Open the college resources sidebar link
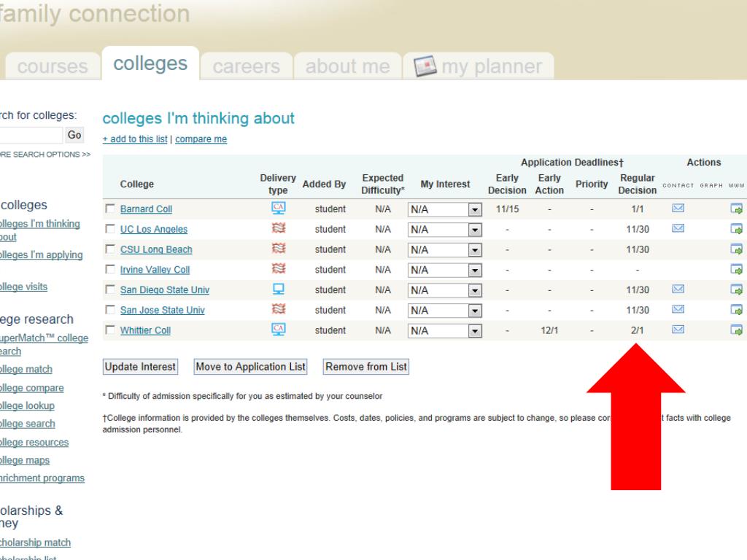Screen dimensions: 747x560 34,443
